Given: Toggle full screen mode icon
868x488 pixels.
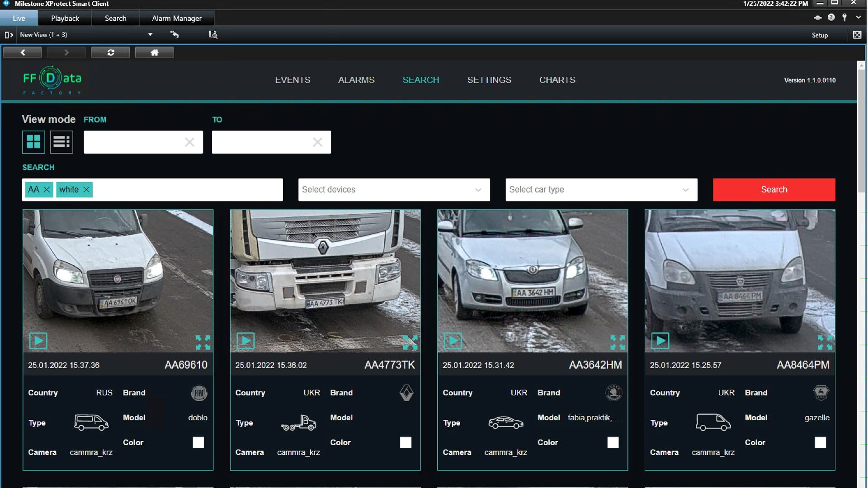Looking at the screenshot, I should (857, 35).
